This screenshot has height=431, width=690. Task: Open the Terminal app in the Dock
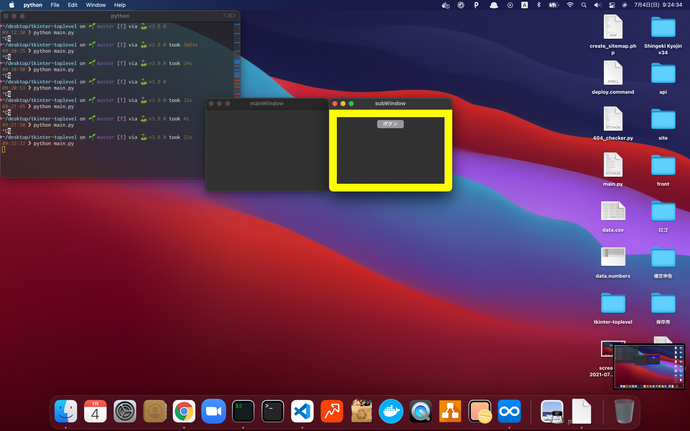coord(272,411)
